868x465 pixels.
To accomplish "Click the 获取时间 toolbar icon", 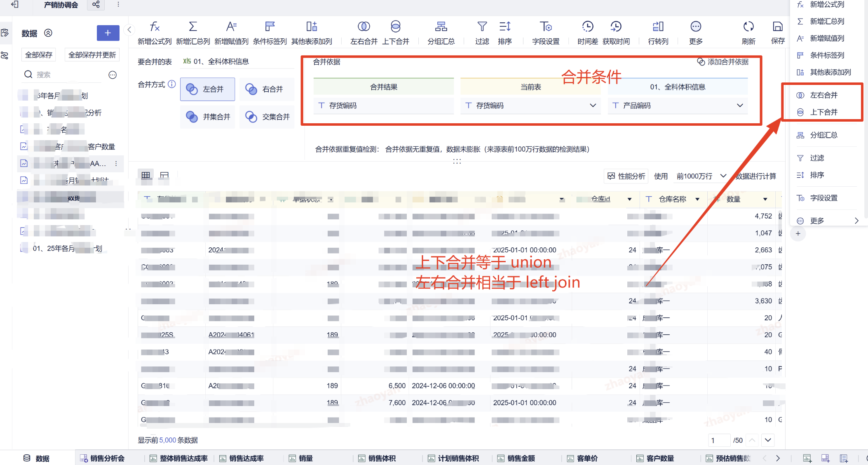I will 616,27.
